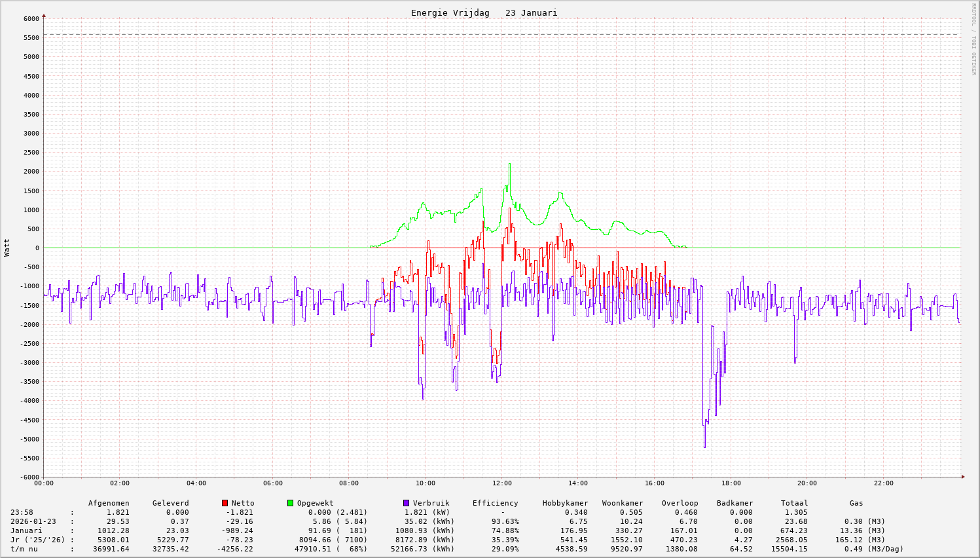Select the chart title Energie Vrijdag 23 Januari
The height and width of the screenshot is (558, 980).
[484, 13]
